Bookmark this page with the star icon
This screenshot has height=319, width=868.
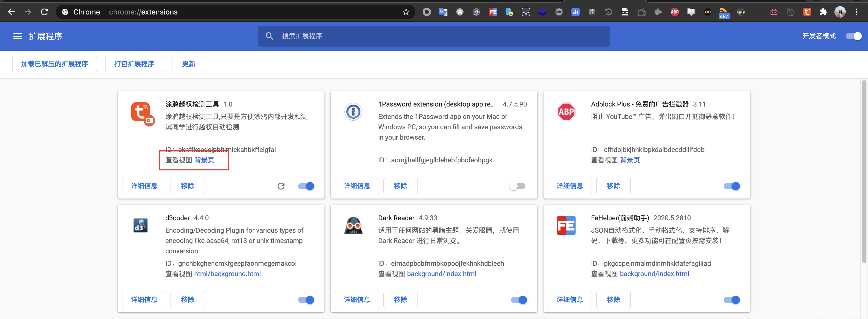(x=406, y=12)
